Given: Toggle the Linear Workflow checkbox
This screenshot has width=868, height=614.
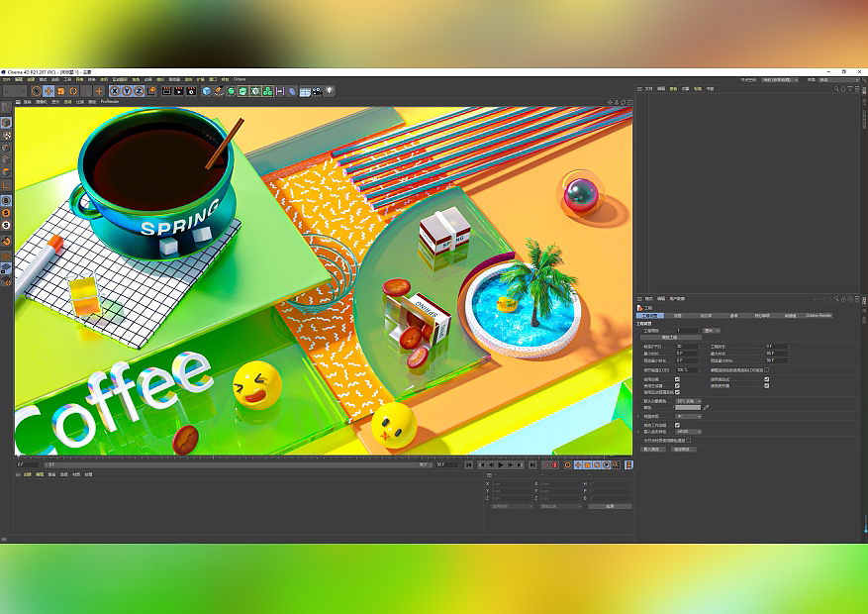Looking at the screenshot, I should pos(677,425).
